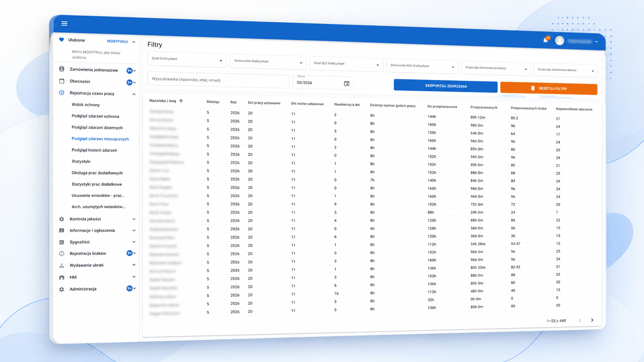The image size is (644, 362).
Task: Expand the user account dropdown arrow
Action: click(x=597, y=42)
